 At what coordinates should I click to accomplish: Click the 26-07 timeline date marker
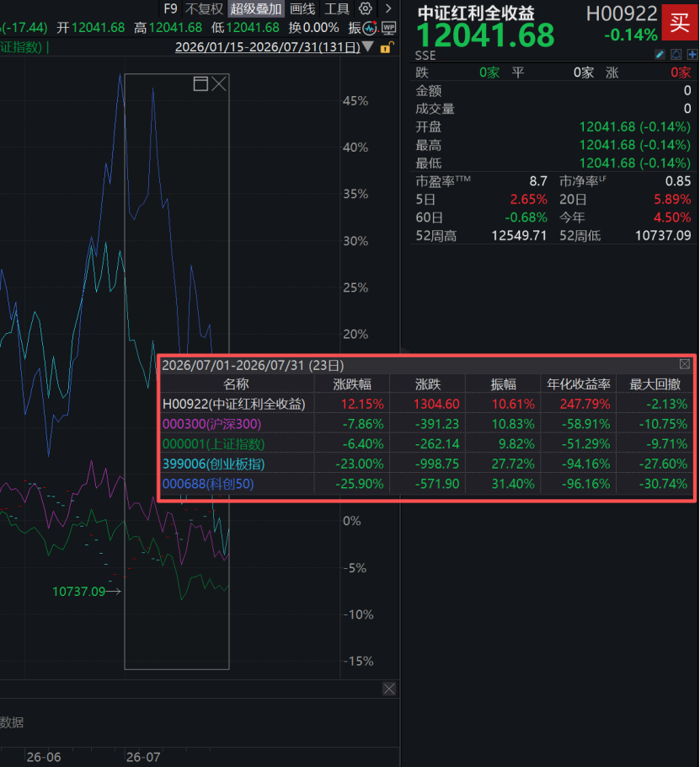coord(143,757)
